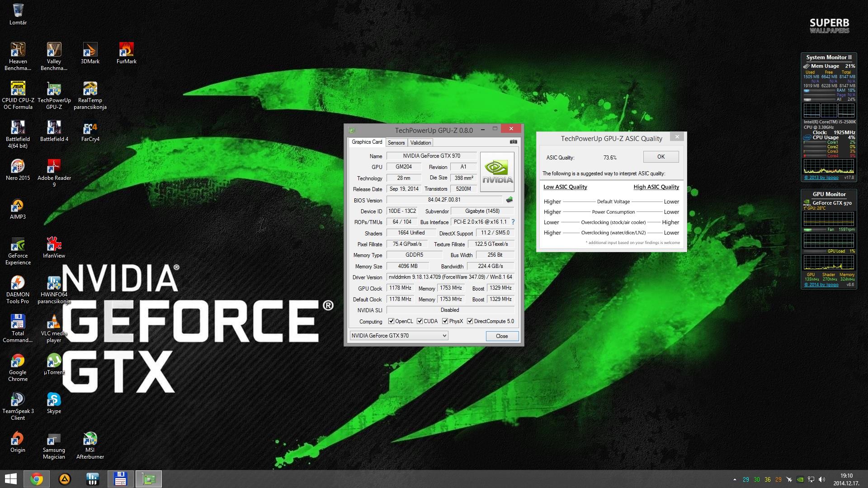This screenshot has height=488, width=868.
Task: Click the NVIDIA logo in GPU-Z
Action: click(497, 172)
